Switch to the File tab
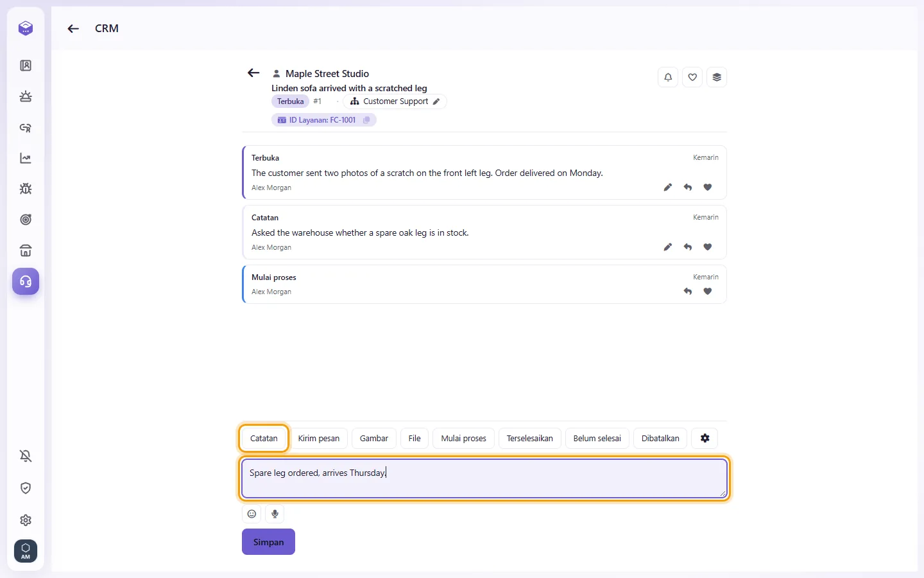This screenshot has height=578, width=924. [415, 439]
